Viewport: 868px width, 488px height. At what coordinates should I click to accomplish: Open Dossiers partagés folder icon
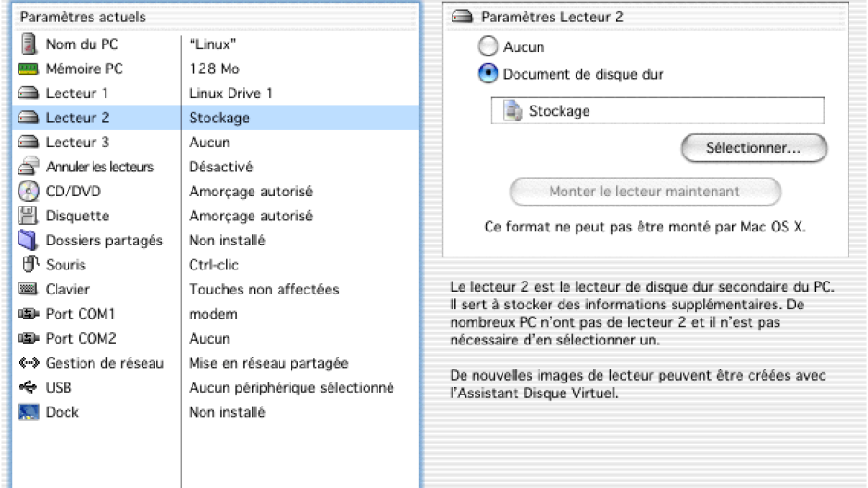point(28,240)
